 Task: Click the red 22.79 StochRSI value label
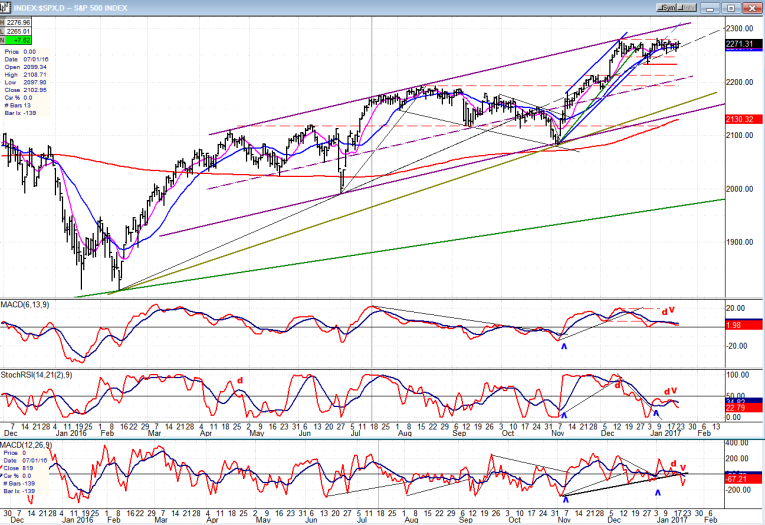(741, 407)
